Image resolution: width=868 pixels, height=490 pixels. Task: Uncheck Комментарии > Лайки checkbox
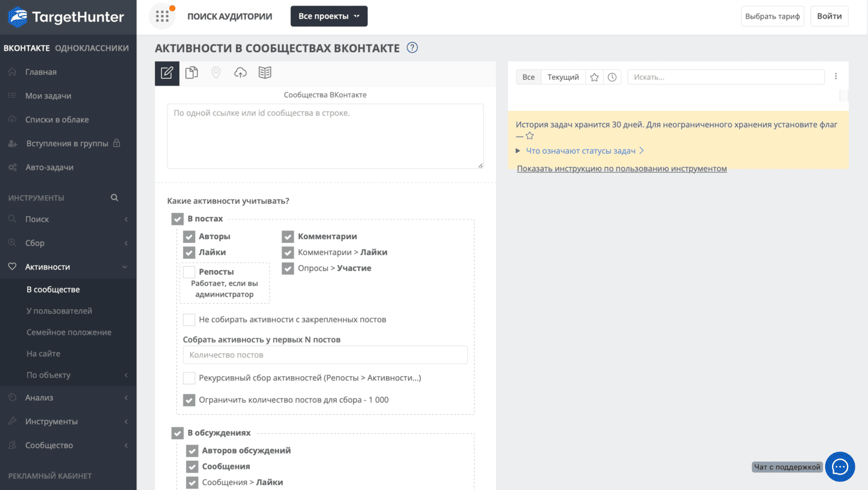[288, 253]
